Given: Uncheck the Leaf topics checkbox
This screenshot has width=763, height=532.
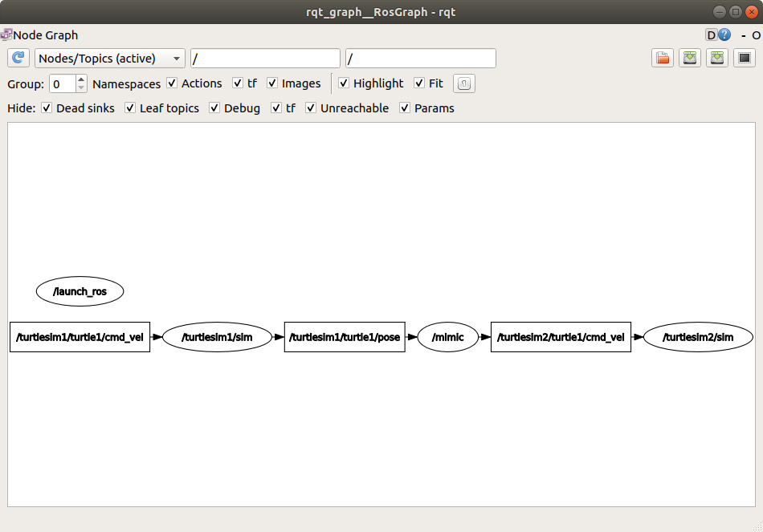Looking at the screenshot, I should pos(130,108).
